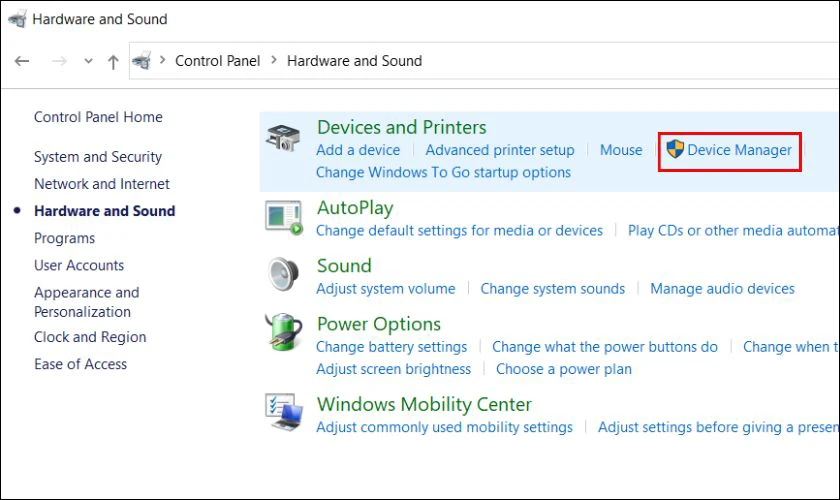Click the truncated 'Change when t' link

(x=791, y=347)
